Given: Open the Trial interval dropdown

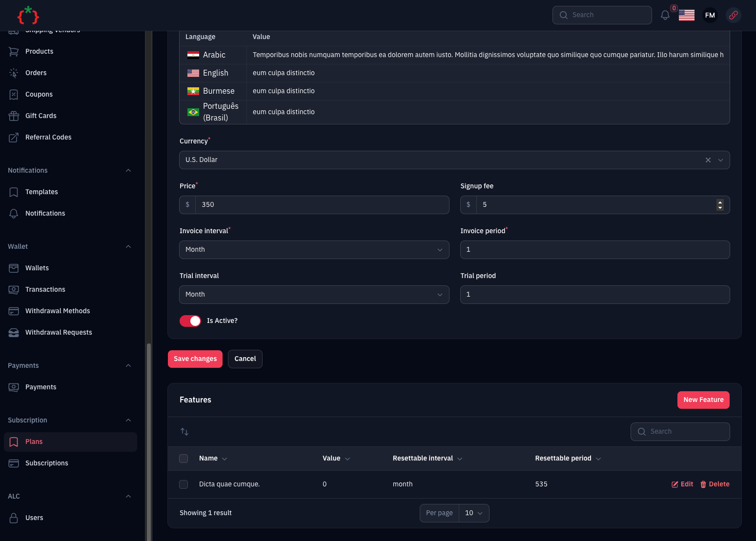Looking at the screenshot, I should (314, 295).
